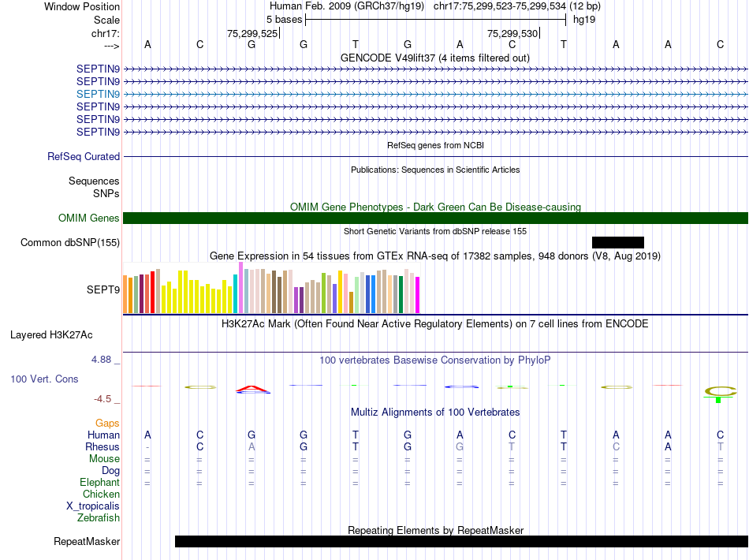The height and width of the screenshot is (560, 749).
Task: Click the last magenta GTEx bar
Action: pos(418,295)
